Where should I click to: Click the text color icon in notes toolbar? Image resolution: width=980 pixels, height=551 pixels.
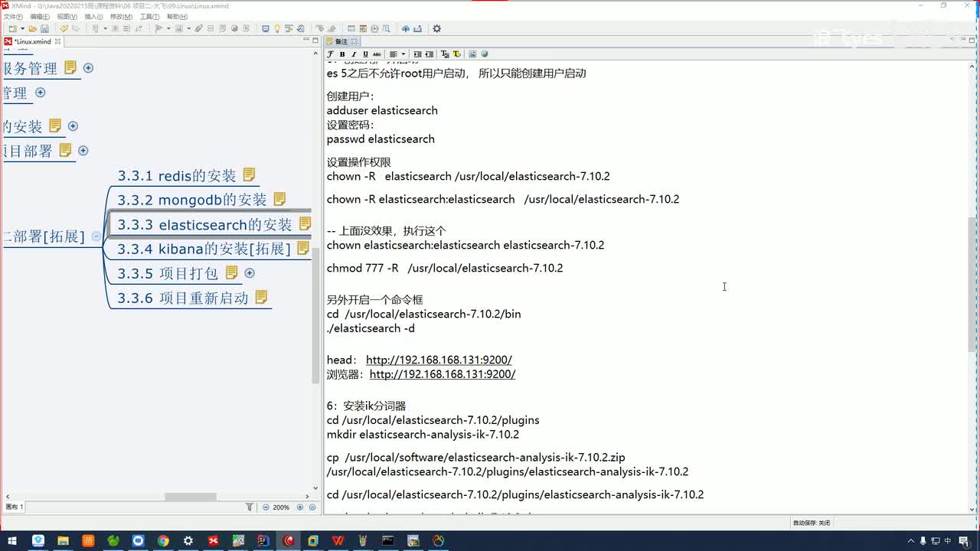tap(446, 54)
